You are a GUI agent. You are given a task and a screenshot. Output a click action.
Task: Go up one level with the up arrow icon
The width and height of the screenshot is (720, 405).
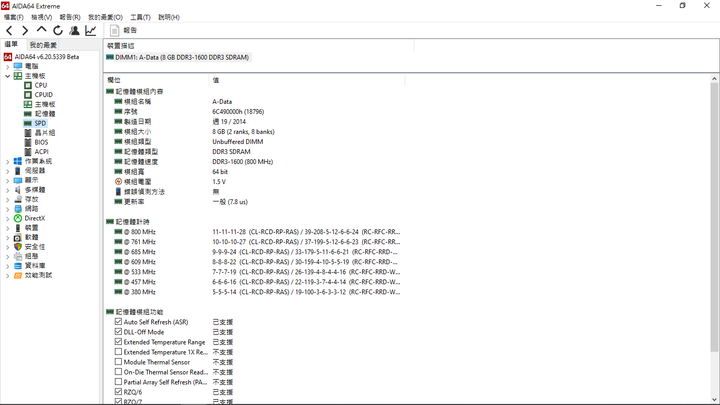(41, 30)
